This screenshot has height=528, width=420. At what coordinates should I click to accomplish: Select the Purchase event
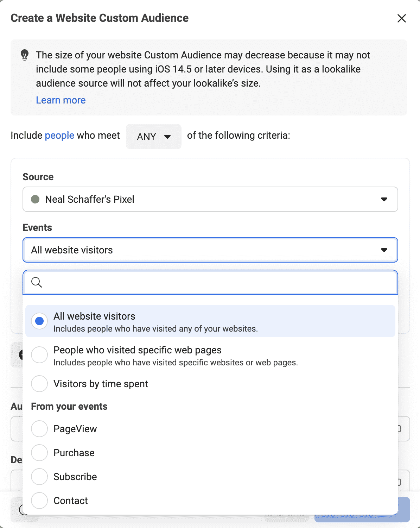(39, 453)
